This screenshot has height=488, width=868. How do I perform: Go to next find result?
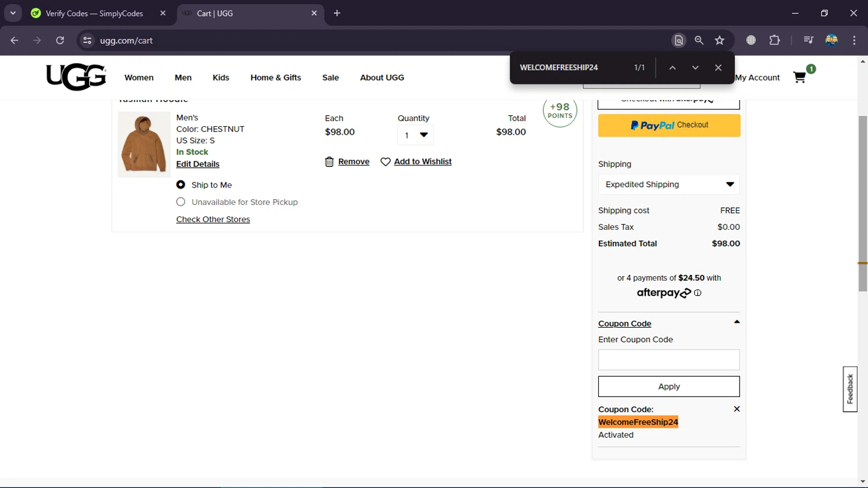click(696, 68)
